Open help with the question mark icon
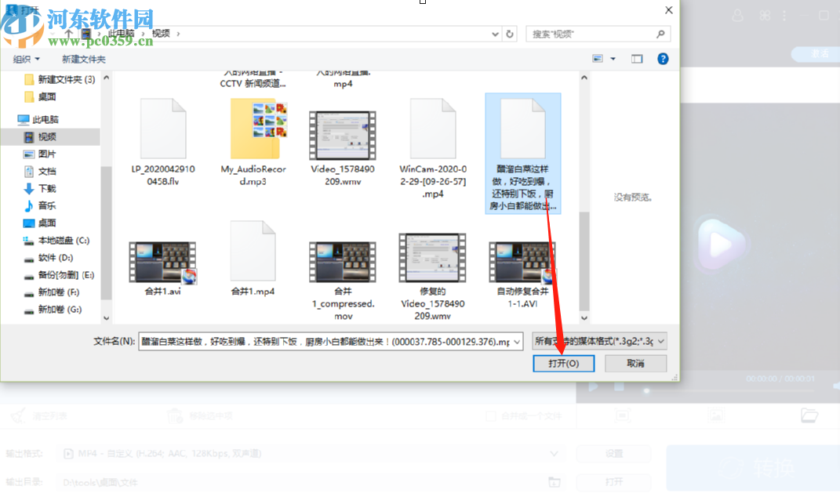This screenshot has height=504, width=840. click(663, 58)
